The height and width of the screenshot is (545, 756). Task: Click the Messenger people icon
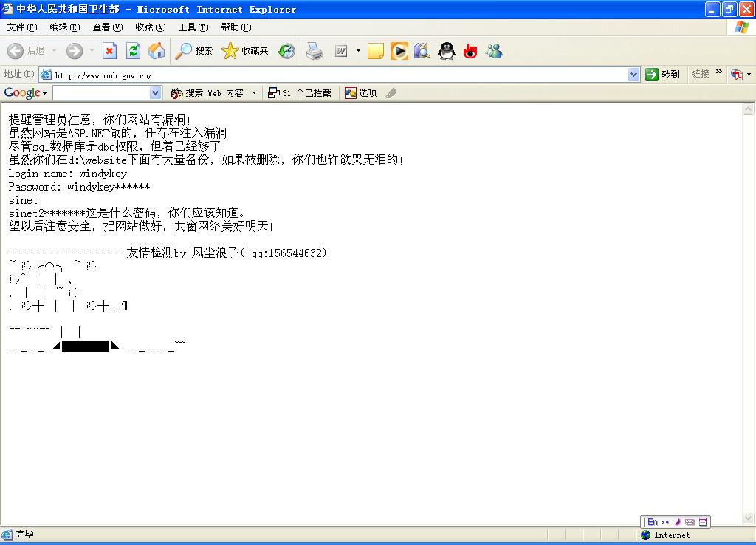click(x=494, y=51)
